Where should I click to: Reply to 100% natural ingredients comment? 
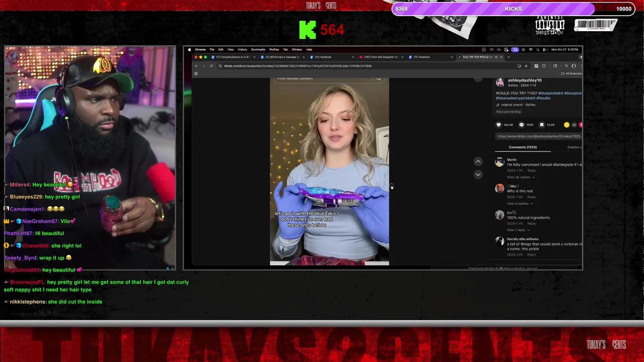pyautogui.click(x=531, y=223)
